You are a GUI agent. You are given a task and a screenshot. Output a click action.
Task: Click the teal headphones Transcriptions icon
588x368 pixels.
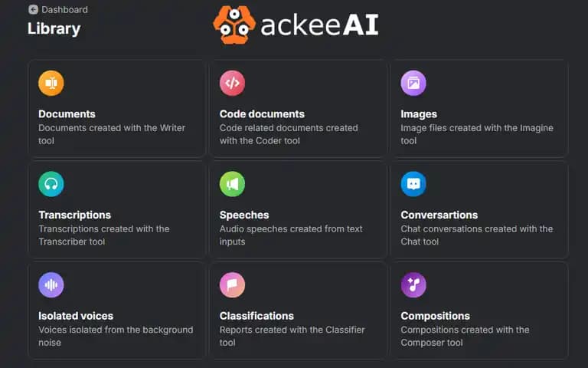51,184
